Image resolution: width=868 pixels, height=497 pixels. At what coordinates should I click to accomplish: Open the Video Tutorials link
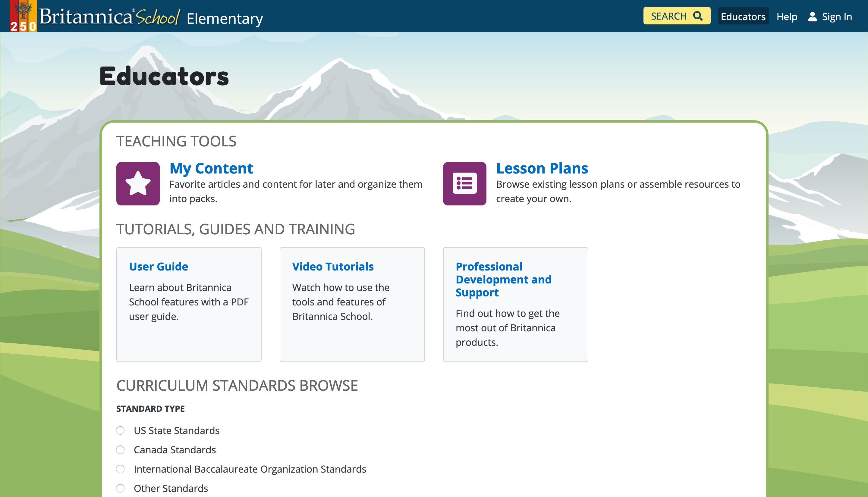click(x=333, y=266)
